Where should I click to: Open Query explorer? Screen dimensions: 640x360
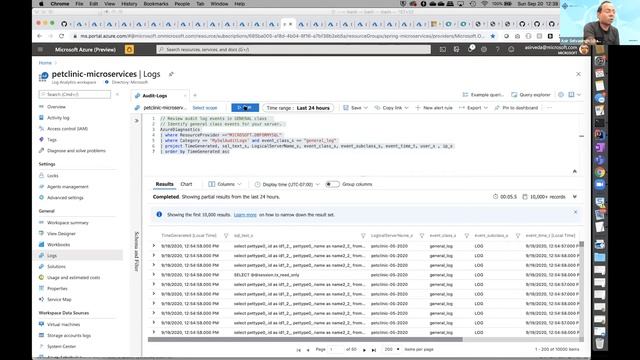(x=531, y=95)
